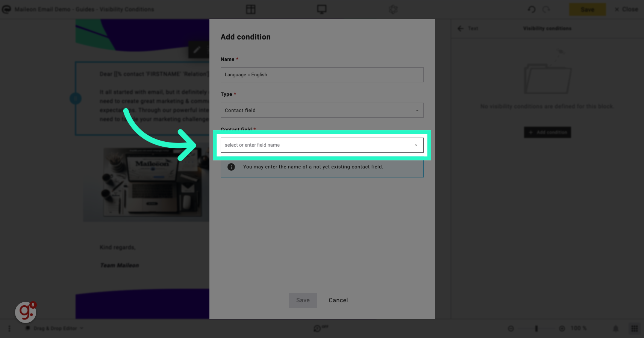Open the layout structure icon in top bar

pos(251,9)
